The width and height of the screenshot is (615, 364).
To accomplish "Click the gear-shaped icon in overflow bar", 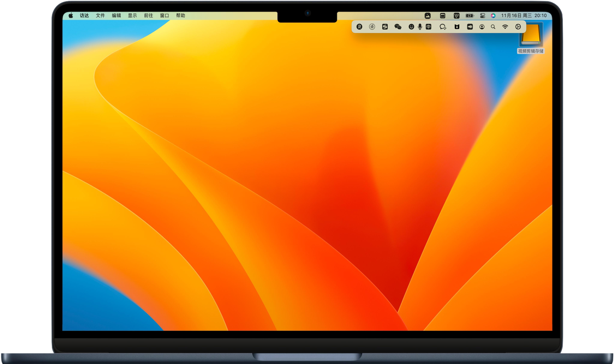I will [x=518, y=27].
